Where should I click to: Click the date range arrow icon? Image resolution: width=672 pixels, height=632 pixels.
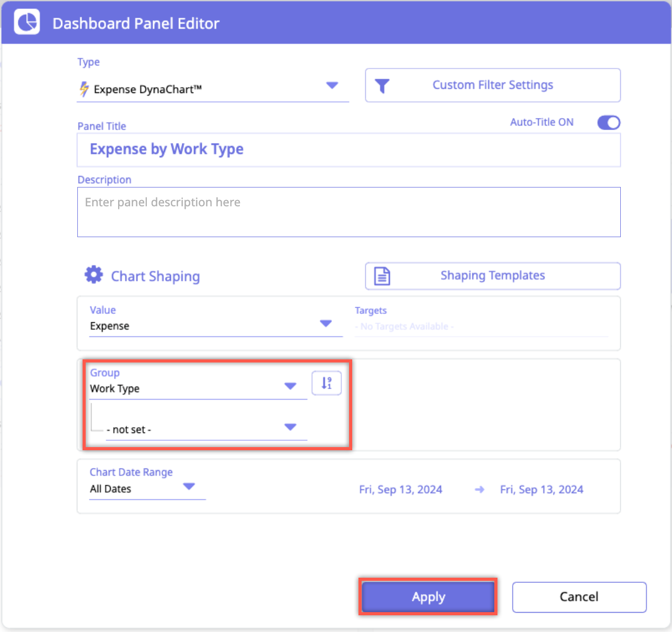479,489
